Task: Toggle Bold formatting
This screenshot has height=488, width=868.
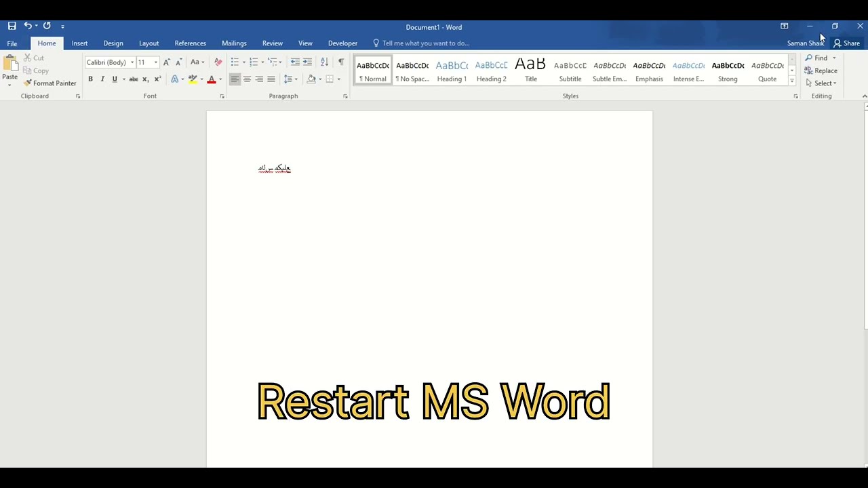Action: (x=90, y=79)
